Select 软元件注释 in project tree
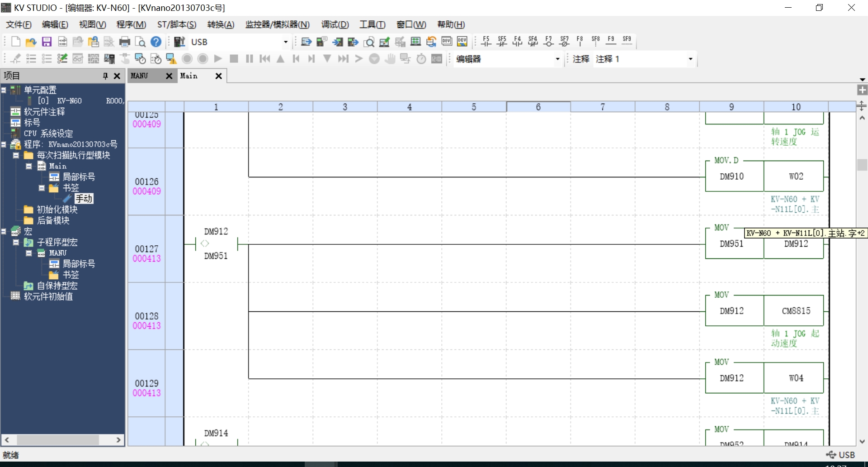 coord(44,112)
